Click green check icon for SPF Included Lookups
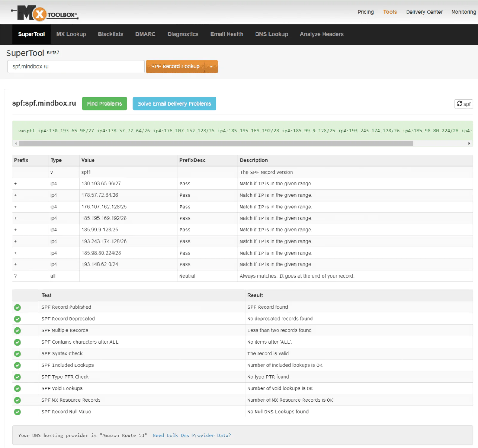 (x=17, y=365)
